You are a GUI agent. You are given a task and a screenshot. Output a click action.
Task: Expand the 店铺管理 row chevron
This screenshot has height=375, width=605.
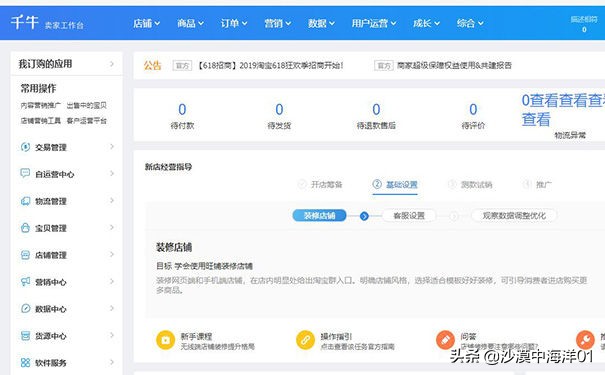point(112,254)
